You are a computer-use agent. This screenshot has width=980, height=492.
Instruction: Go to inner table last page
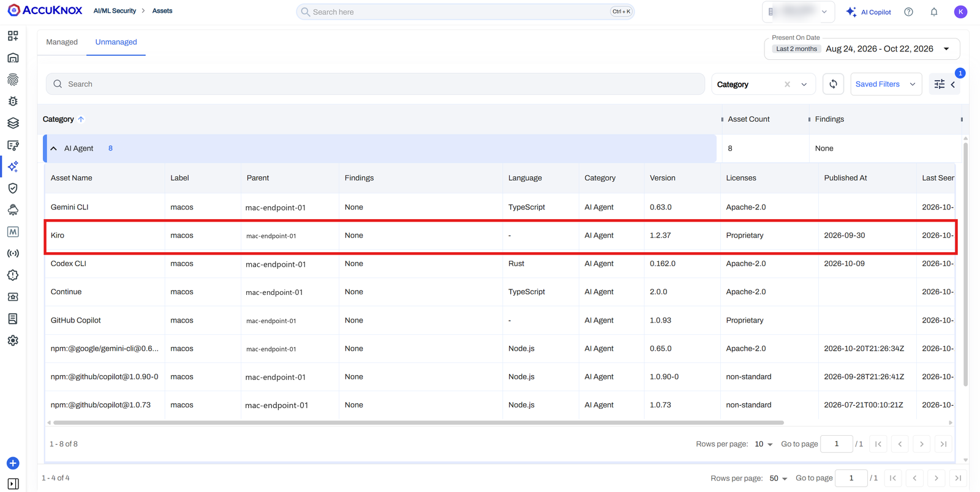944,444
